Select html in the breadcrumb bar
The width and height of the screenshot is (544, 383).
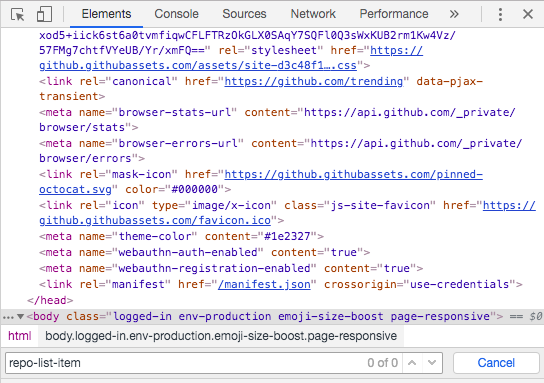click(20, 336)
